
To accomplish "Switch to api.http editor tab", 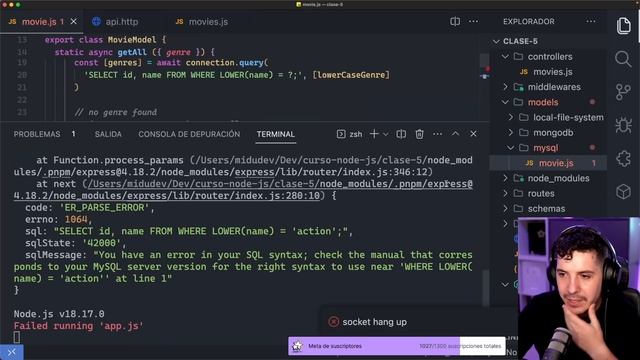I will [x=115, y=22].
